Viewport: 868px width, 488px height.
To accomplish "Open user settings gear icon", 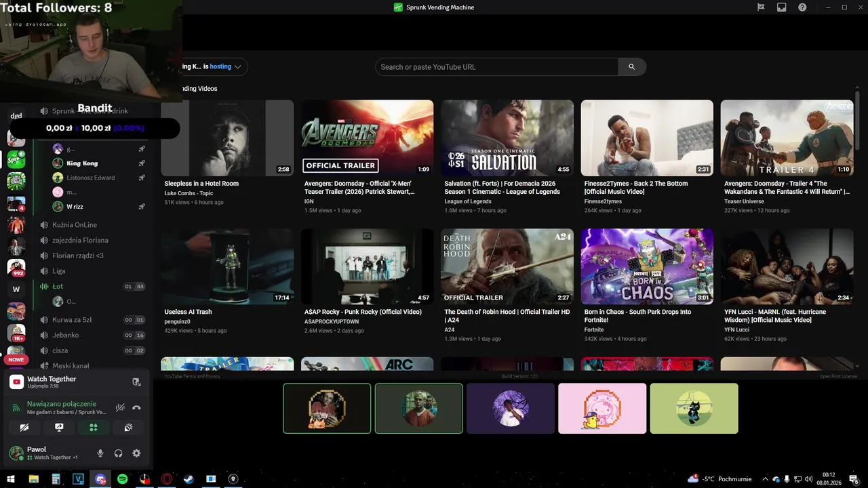I will (136, 453).
